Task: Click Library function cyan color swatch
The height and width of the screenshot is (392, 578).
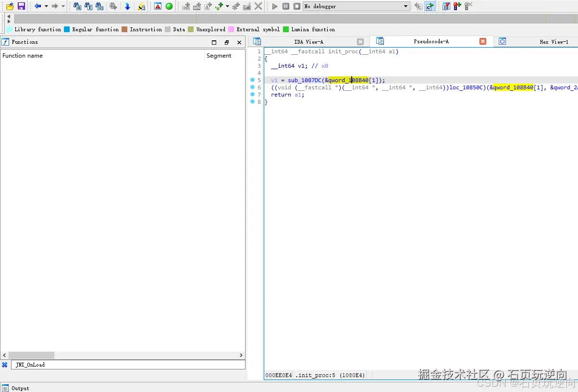Action: tap(9, 29)
